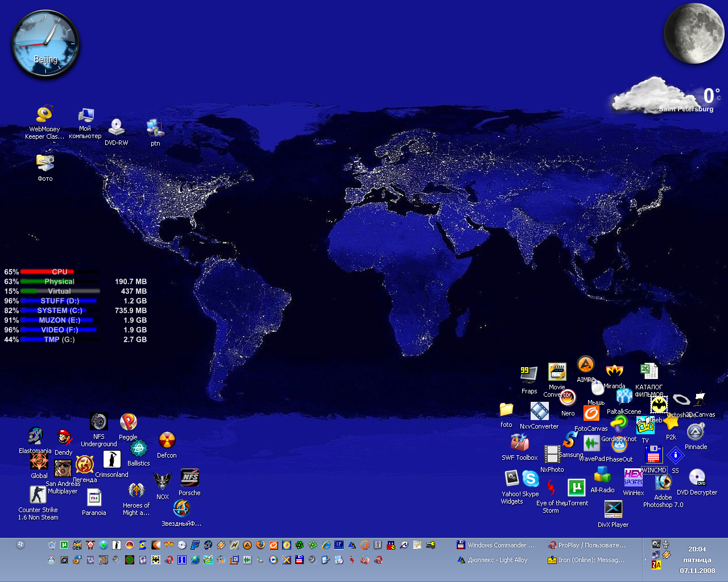Click the moon phase desktop widget

[x=693, y=33]
